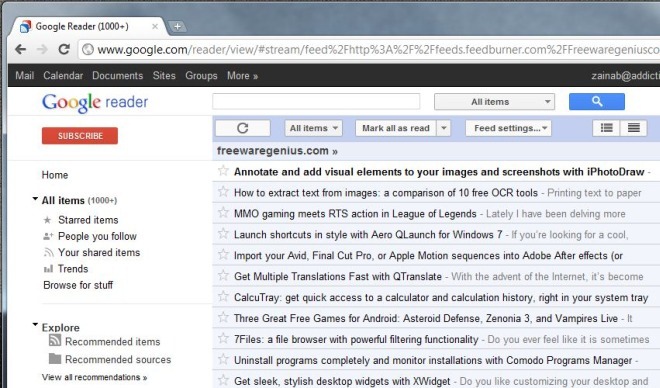Select All items (1000+) in sidebar
The width and height of the screenshot is (660, 388).
[79, 200]
